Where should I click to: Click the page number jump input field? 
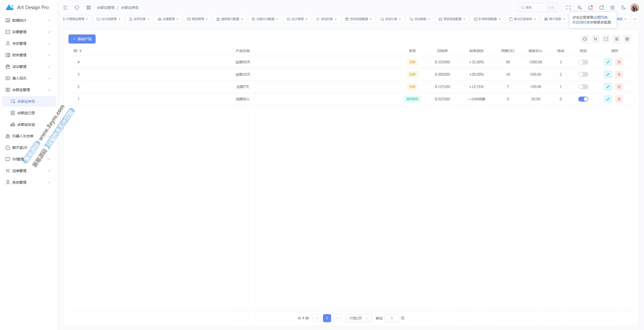tap(391, 318)
